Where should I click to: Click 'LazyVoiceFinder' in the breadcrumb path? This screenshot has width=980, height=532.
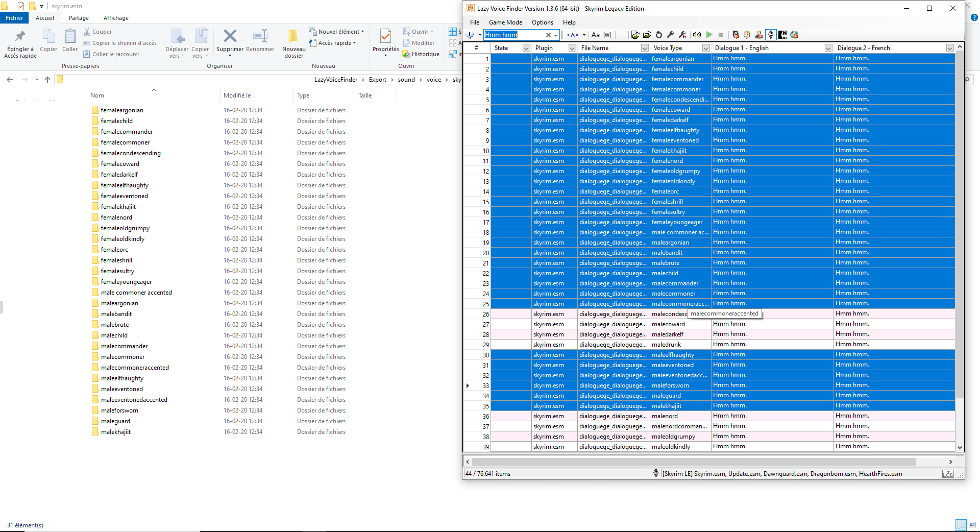tap(336, 80)
